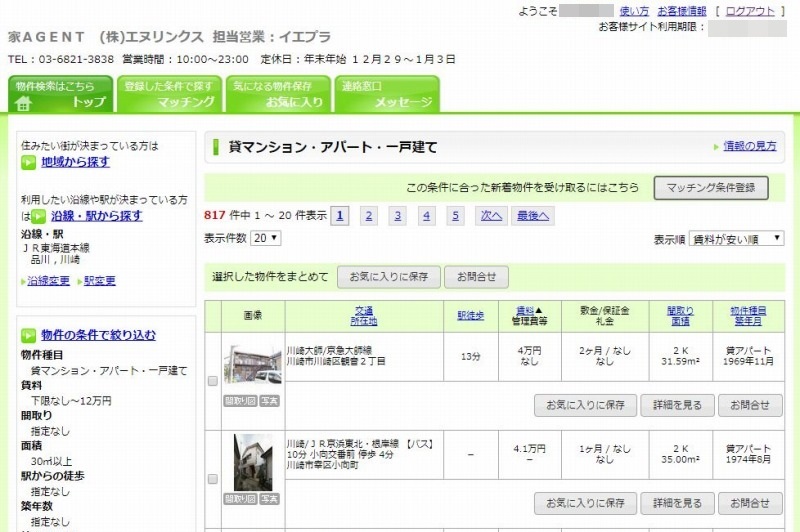Sort by 駅徒歩 column header

470,316
